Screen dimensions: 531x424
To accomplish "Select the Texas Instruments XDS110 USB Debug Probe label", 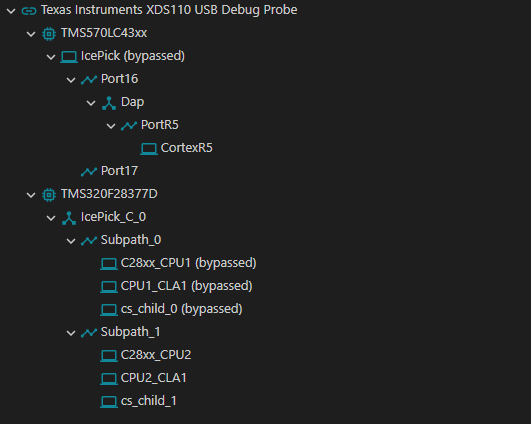I will 169,10.
